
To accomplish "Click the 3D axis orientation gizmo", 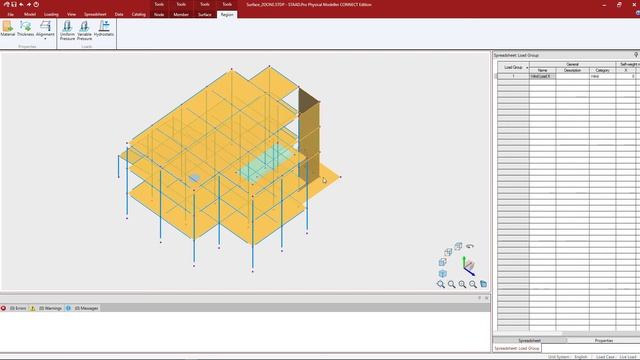I will [468, 266].
